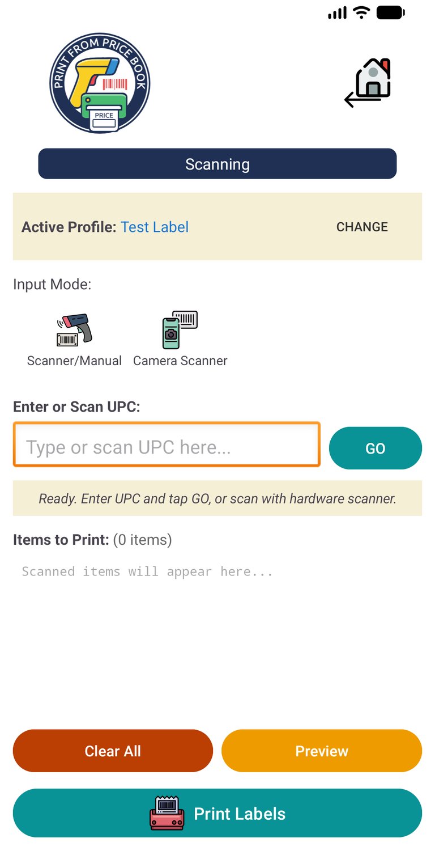The height and width of the screenshot is (868, 435).
Task: Tap the printer icon on Print Labels
Action: (167, 813)
